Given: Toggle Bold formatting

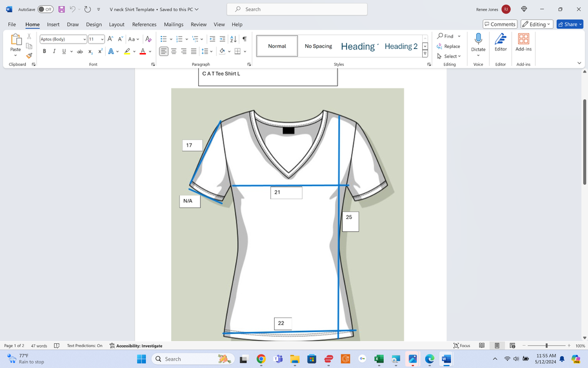Looking at the screenshot, I should [x=44, y=51].
